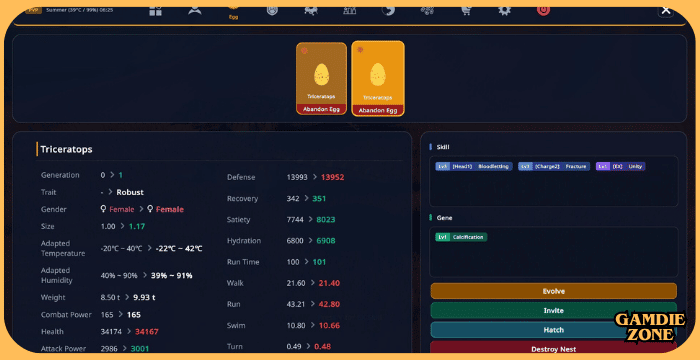Select the Bloodletting Head1 skill tag

[474, 166]
